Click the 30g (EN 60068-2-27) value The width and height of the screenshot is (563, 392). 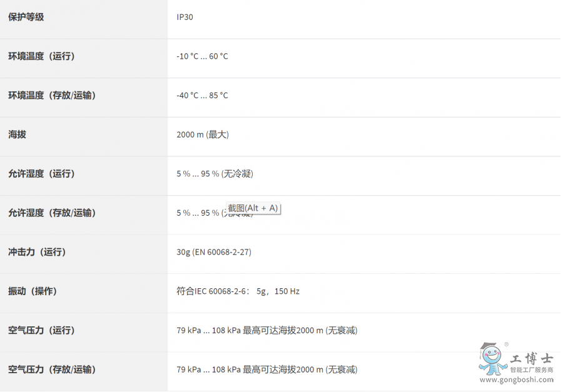tap(214, 252)
